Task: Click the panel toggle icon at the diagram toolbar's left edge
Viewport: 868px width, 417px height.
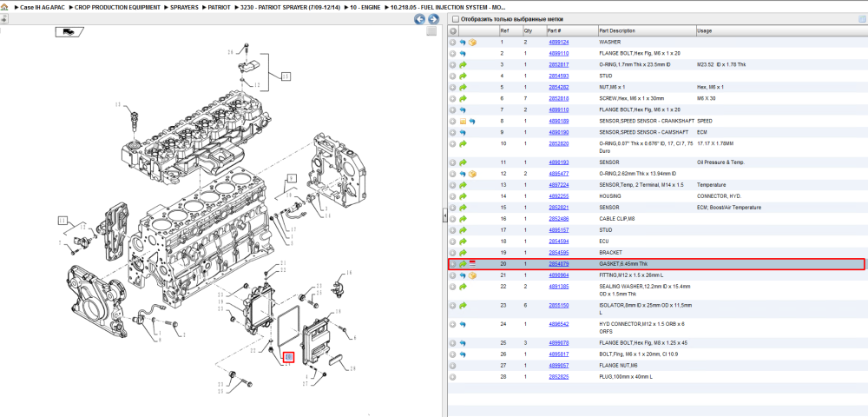Action: click(x=3, y=19)
